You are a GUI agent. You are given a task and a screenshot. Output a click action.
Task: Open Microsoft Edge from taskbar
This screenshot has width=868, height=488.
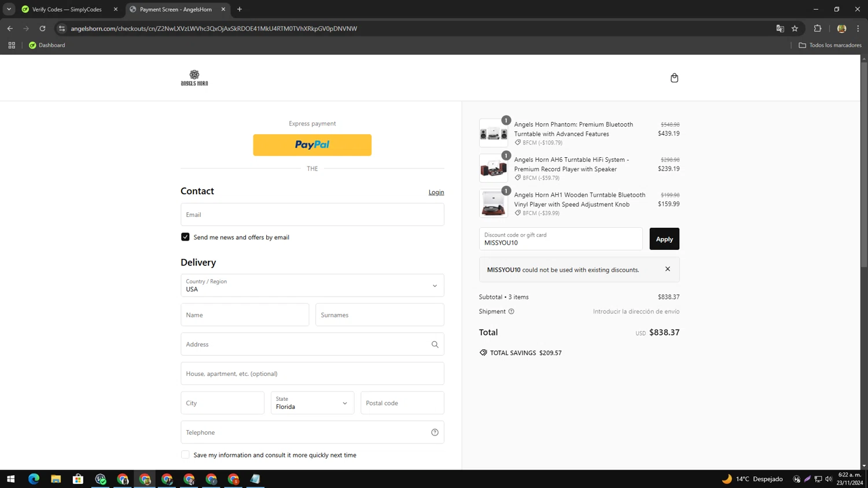34,479
